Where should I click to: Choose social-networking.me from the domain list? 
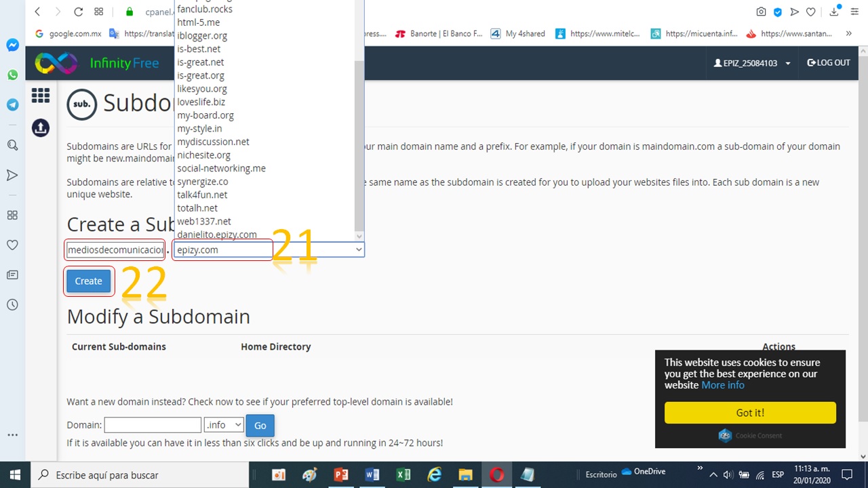221,168
